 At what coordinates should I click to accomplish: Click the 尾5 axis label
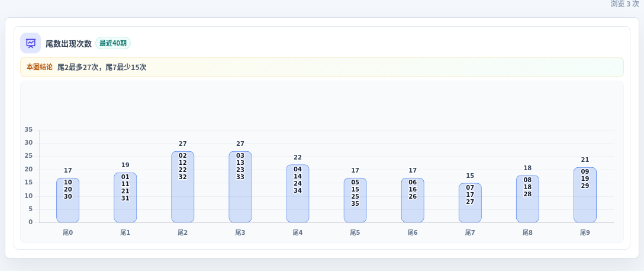pyautogui.click(x=355, y=233)
